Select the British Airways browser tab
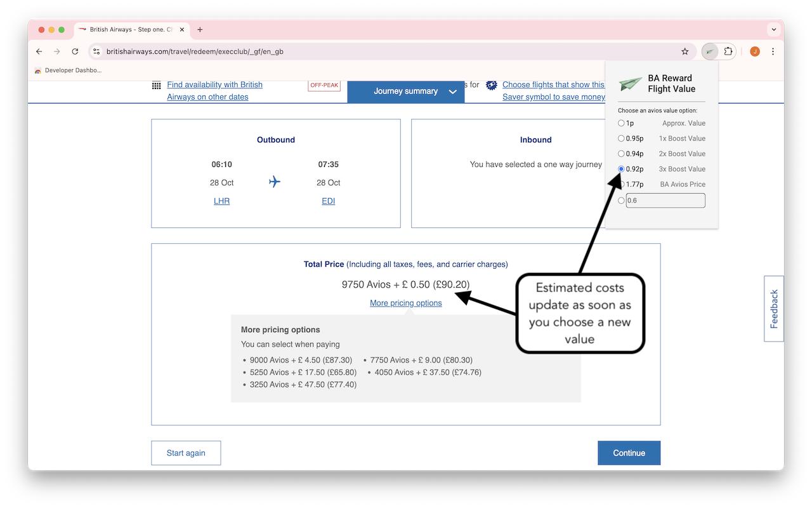This screenshot has height=508, width=812. (131, 30)
